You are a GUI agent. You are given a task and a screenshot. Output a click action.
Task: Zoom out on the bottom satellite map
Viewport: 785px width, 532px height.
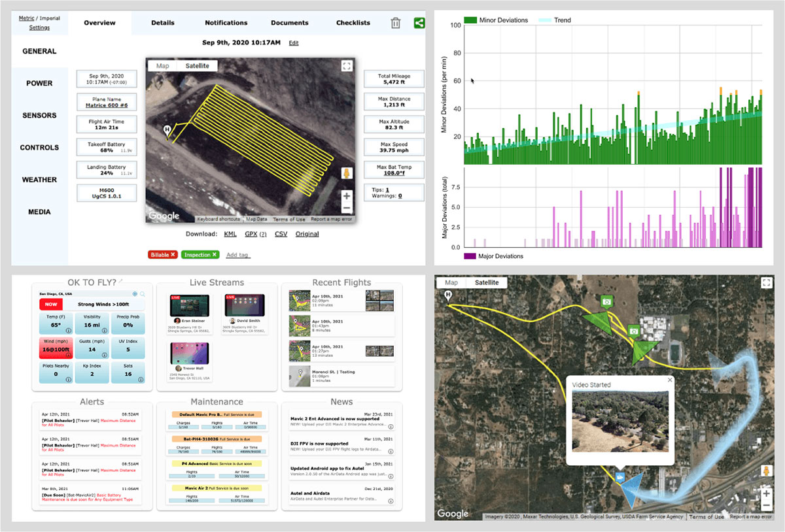pos(766,505)
